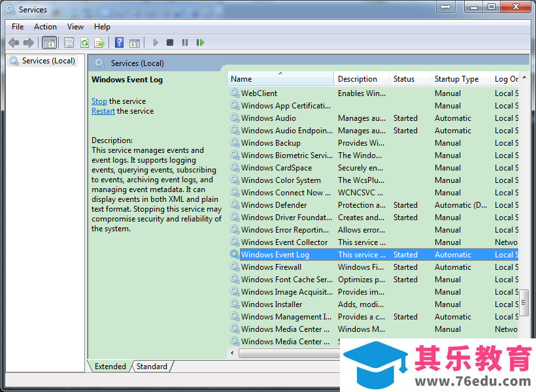
Task: Open the Properties toolbar icon
Action: pos(69,42)
